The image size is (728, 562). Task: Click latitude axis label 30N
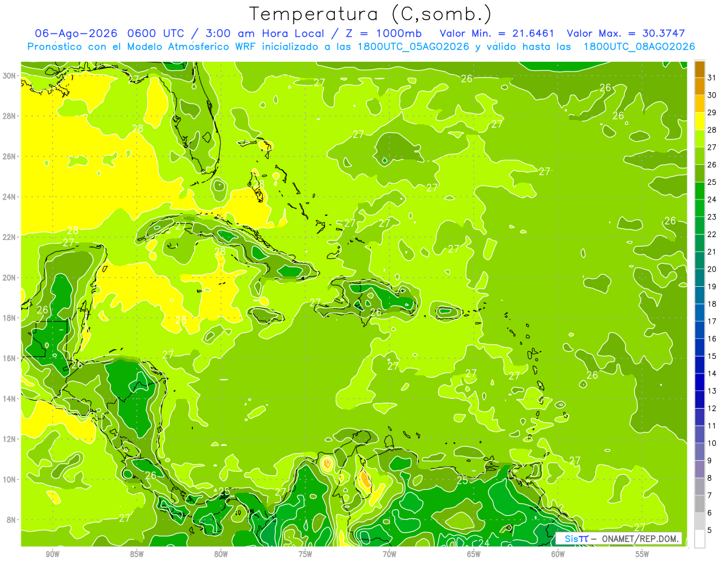click(x=10, y=76)
